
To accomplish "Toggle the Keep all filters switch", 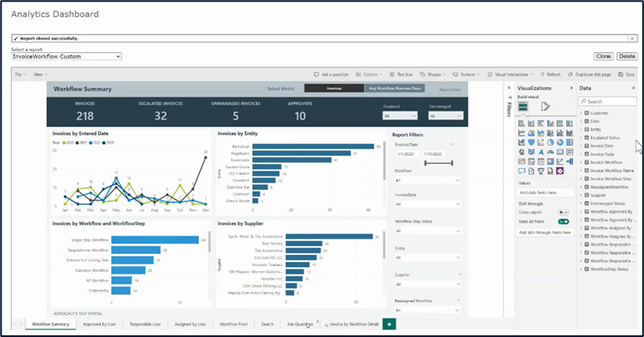I will 563,222.
